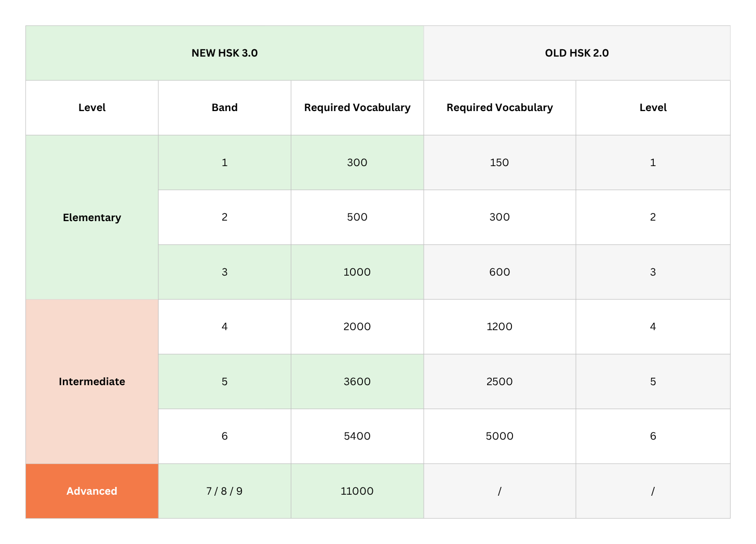756x544 pixels.
Task: Click Required Vocabulary header under NEW HSK 3.0
Action: 357,107
